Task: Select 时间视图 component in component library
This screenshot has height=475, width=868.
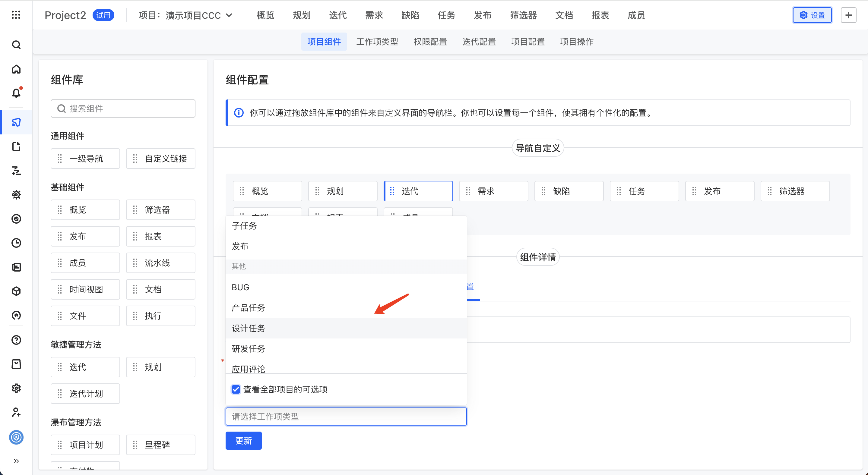Action: click(x=85, y=290)
